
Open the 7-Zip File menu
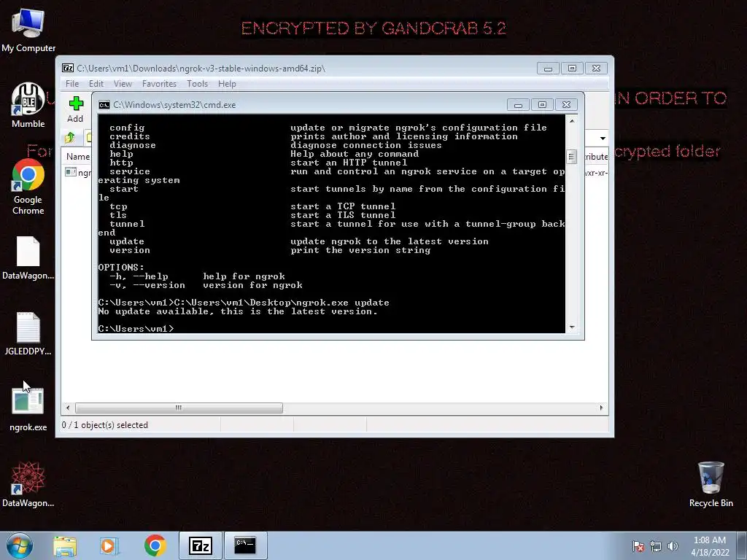[72, 84]
